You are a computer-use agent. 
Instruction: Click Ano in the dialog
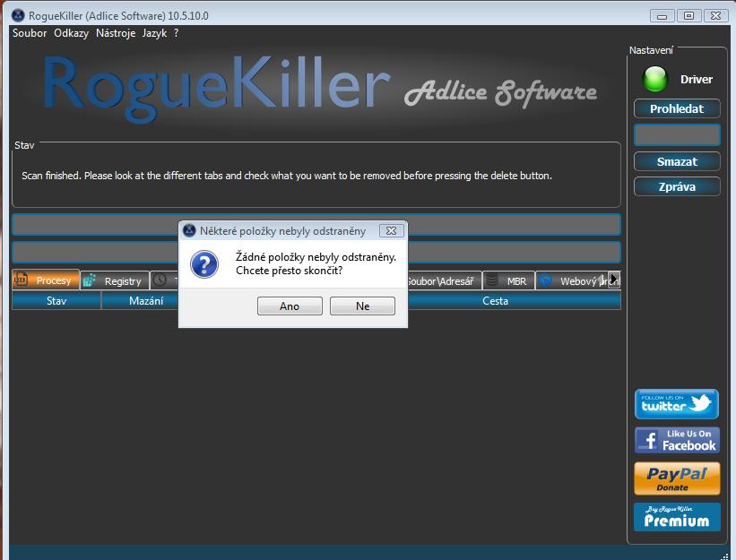(x=290, y=306)
